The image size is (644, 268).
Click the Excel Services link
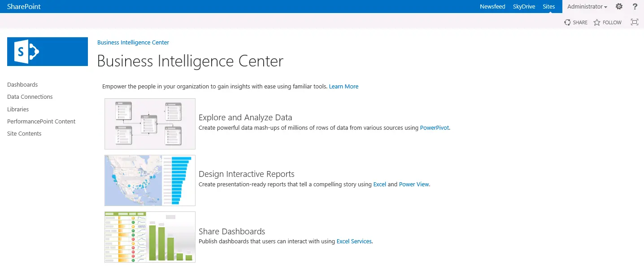[354, 241]
